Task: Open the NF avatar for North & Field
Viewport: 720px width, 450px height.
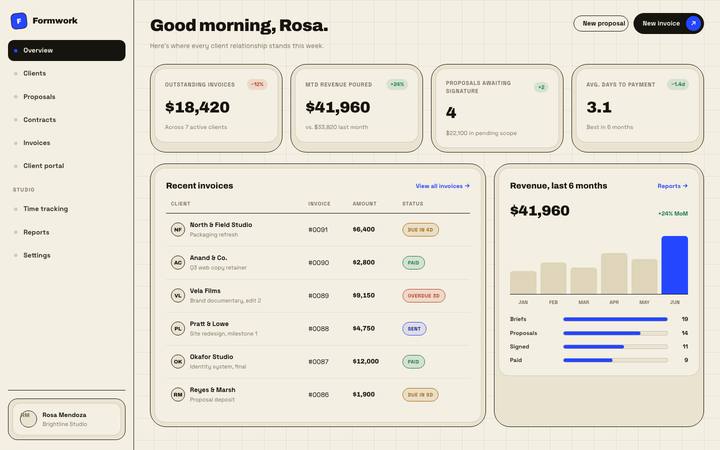Action: [x=178, y=229]
